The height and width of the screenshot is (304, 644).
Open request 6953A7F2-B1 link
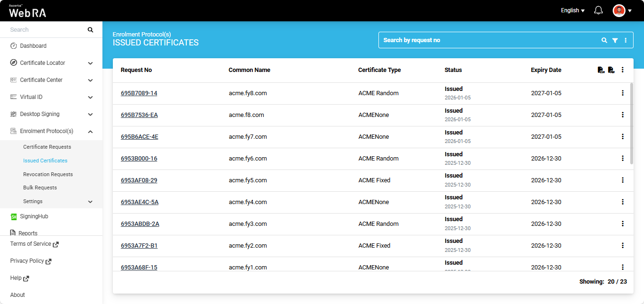(x=139, y=246)
